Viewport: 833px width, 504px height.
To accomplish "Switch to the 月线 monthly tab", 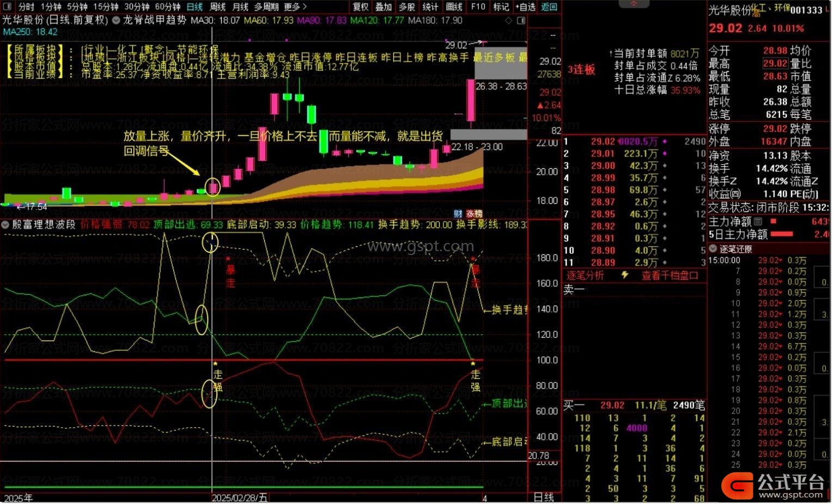I will [240, 7].
